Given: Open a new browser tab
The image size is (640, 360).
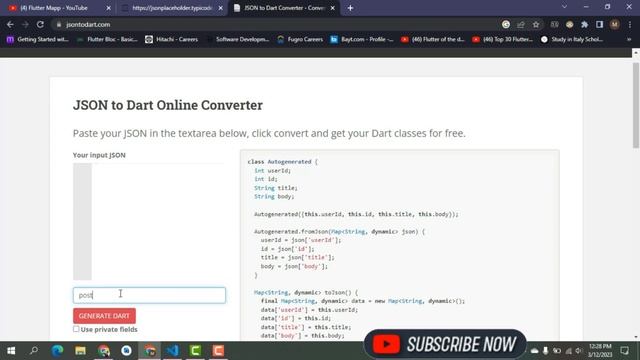Looking at the screenshot, I should [x=350, y=8].
